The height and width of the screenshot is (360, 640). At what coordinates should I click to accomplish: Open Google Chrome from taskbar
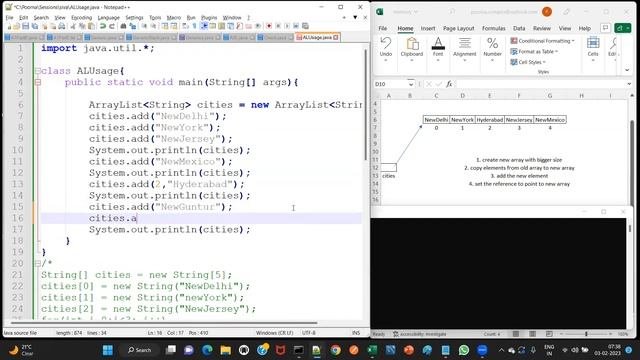coord(336,350)
